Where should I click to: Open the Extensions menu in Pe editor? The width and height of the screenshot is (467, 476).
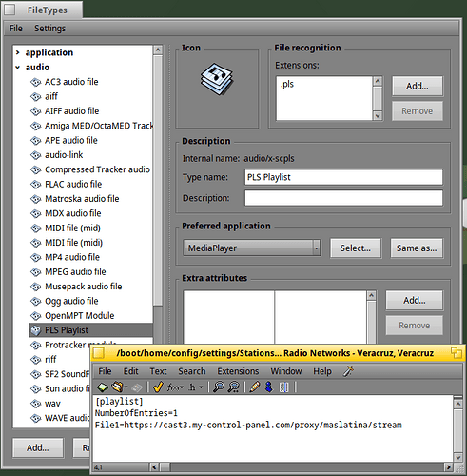(238, 371)
